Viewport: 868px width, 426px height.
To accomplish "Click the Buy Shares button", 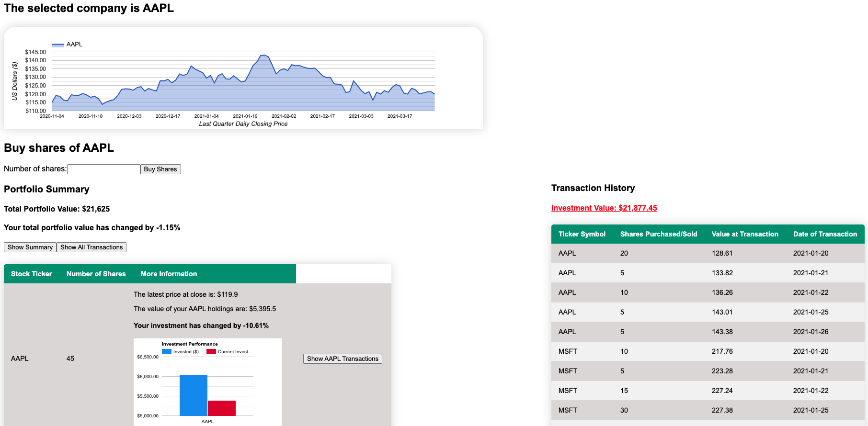I will 160,169.
